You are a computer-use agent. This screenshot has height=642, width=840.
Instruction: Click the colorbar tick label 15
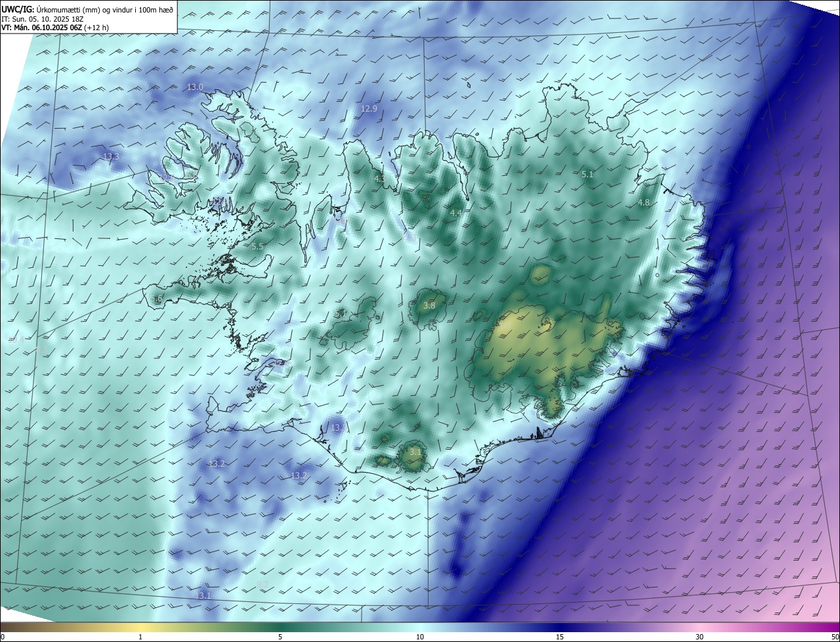[x=560, y=637]
